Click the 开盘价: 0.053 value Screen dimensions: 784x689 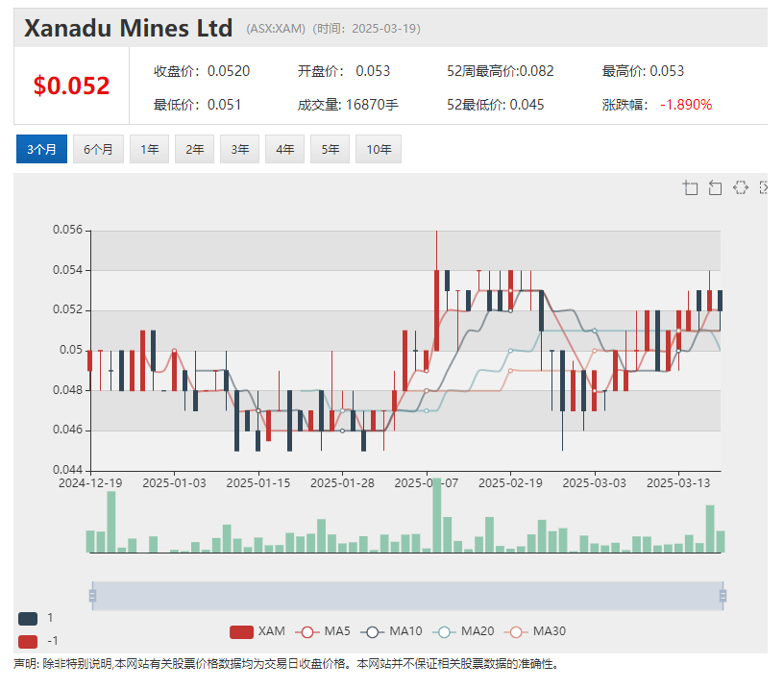344,71
